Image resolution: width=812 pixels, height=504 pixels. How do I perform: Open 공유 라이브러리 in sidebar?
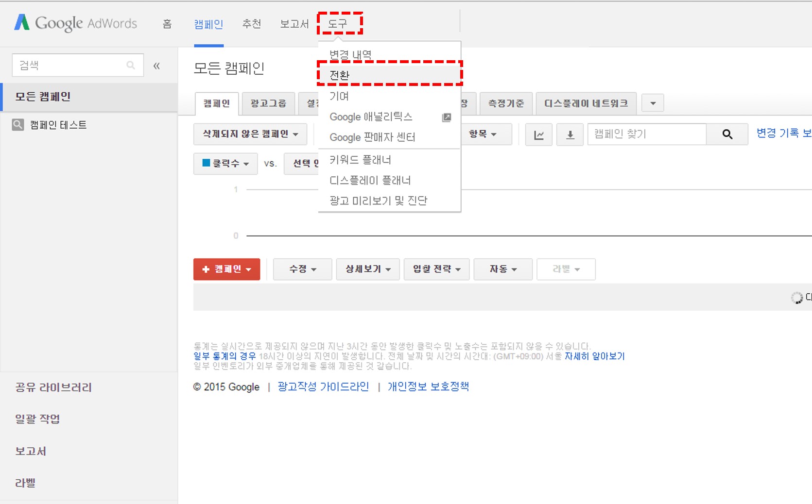tap(53, 387)
